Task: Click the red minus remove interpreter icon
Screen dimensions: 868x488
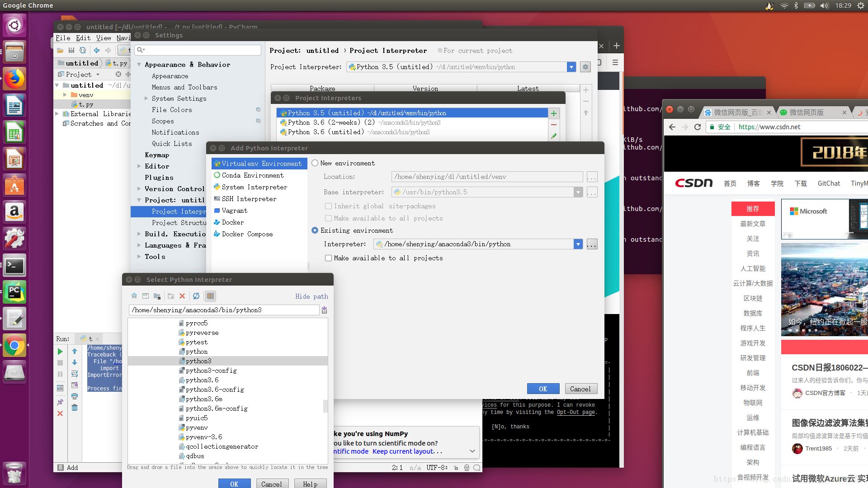Action: pyautogui.click(x=553, y=125)
